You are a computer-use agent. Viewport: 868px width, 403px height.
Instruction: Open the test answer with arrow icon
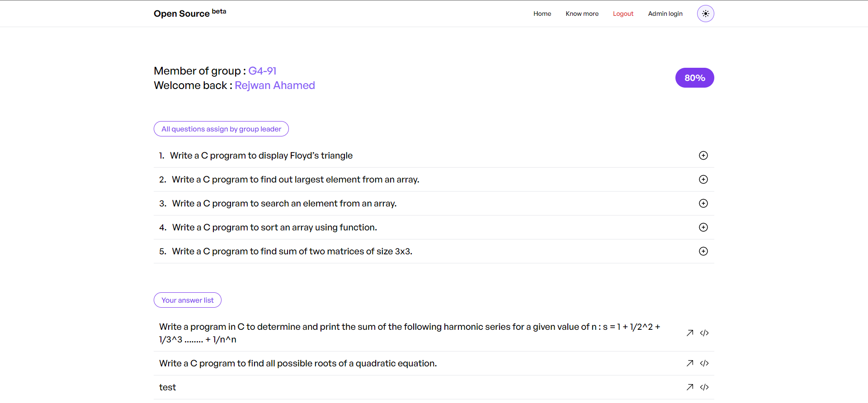click(x=690, y=387)
